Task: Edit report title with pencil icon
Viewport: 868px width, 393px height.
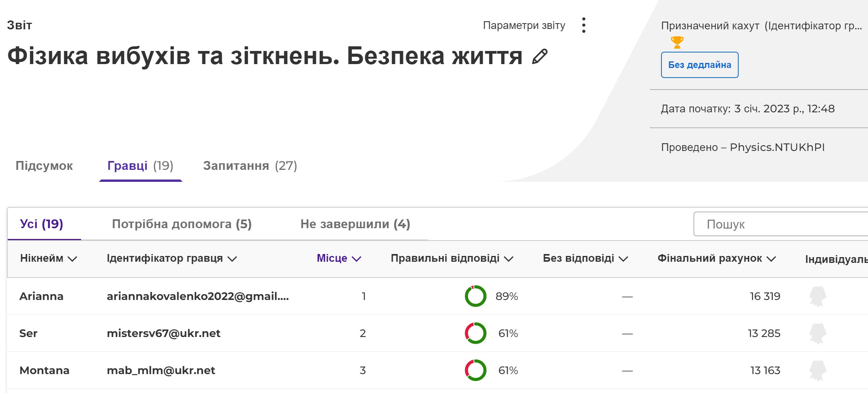Action: point(540,56)
